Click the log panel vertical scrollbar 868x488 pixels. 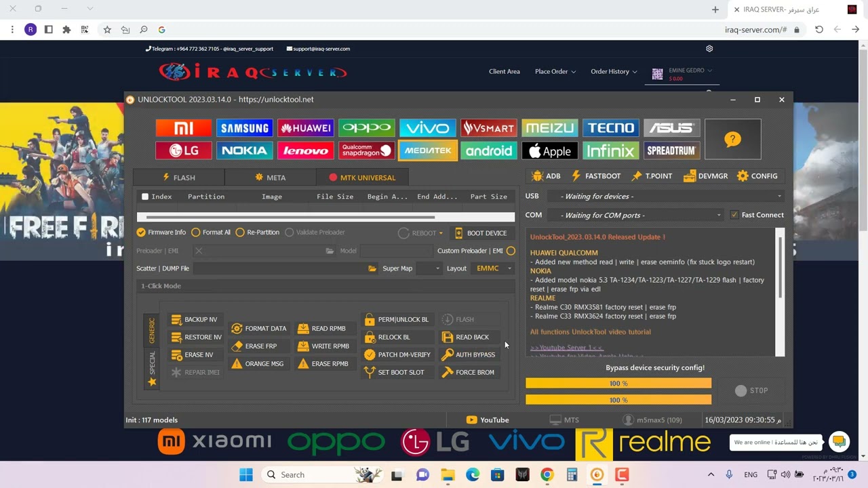(781, 291)
